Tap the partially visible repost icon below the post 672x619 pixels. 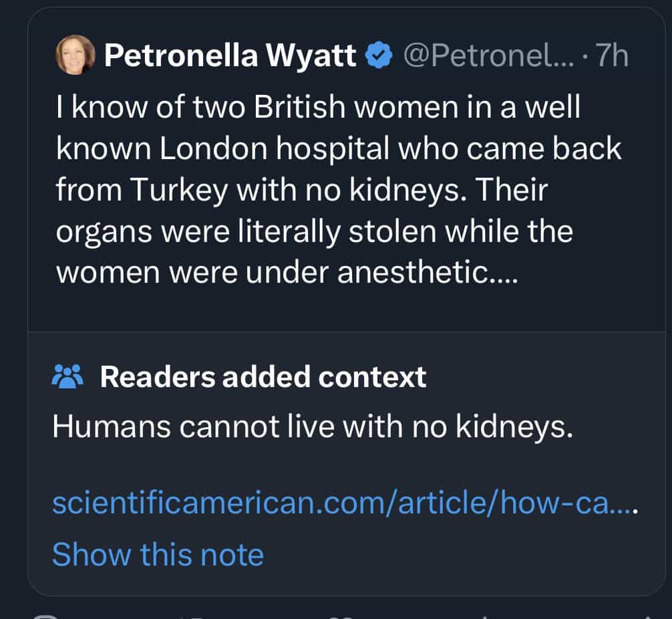click(194, 616)
